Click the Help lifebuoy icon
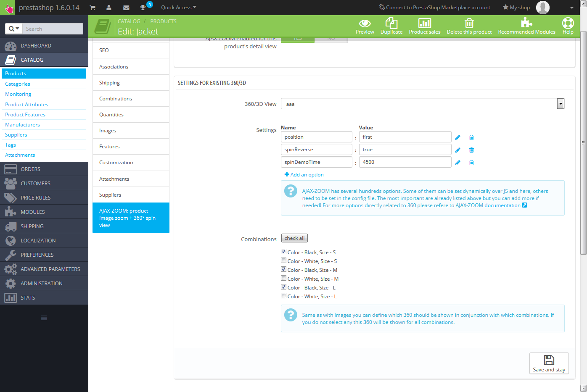587x392 pixels. (568, 24)
